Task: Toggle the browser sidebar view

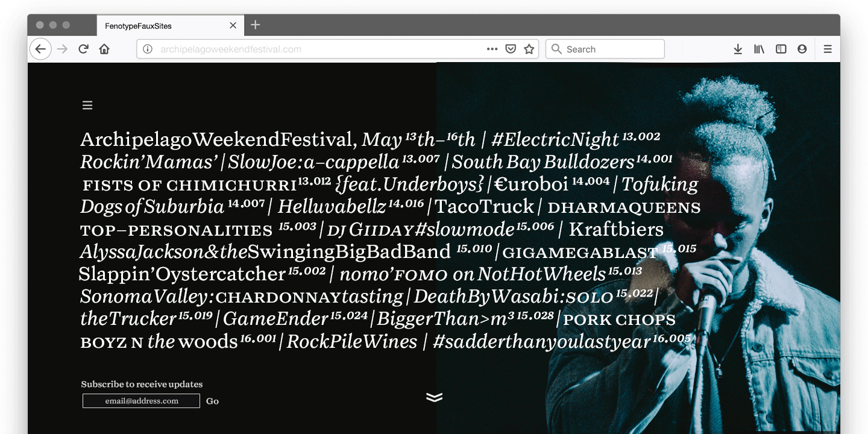Action: coord(781,49)
